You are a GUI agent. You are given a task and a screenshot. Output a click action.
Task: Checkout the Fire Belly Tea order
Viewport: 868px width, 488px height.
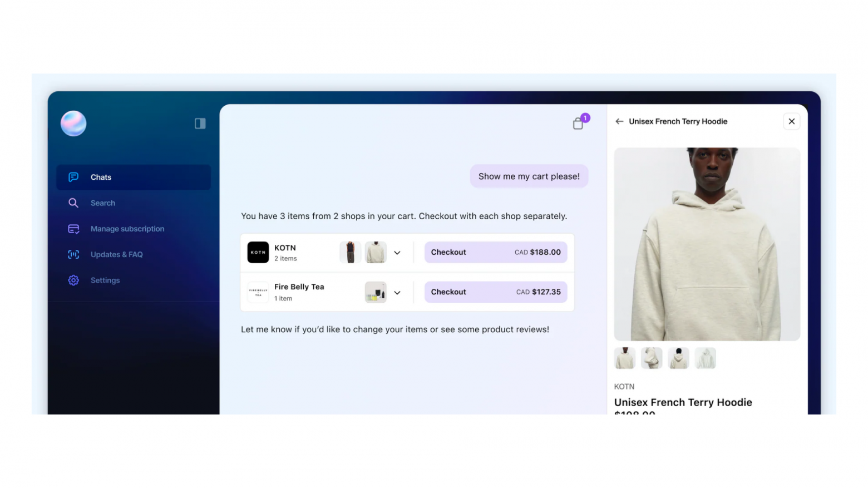coord(495,292)
